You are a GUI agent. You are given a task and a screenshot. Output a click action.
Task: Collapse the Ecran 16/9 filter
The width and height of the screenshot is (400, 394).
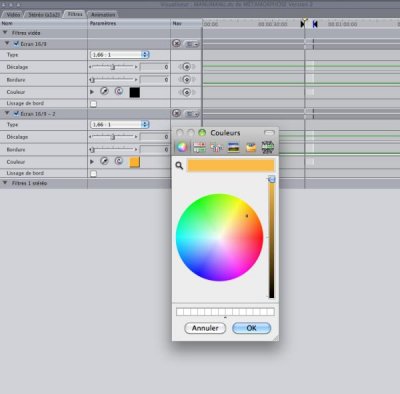click(x=7, y=43)
